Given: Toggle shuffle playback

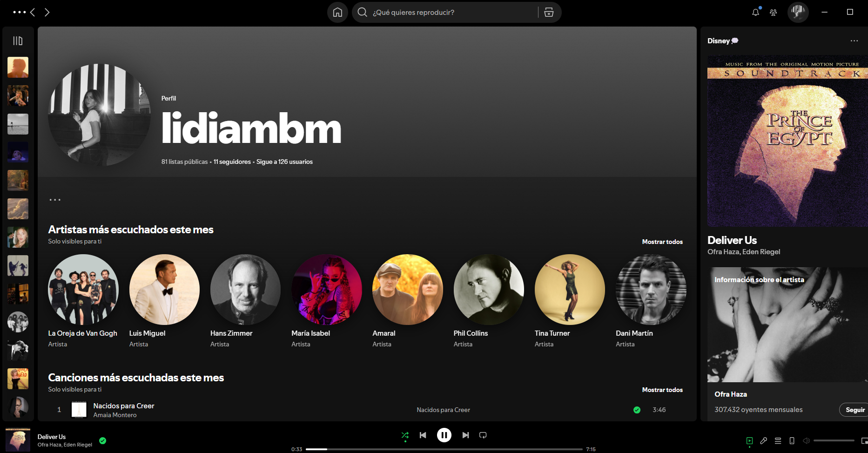Looking at the screenshot, I should tap(405, 435).
